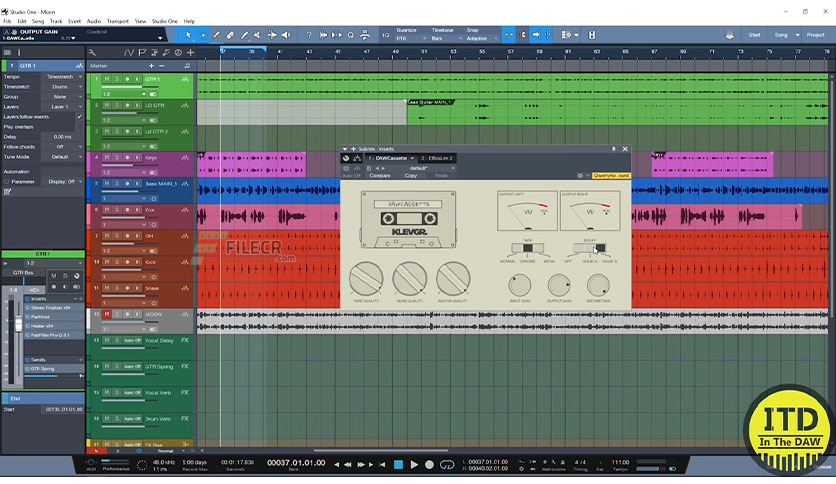This screenshot has width=836, height=484.
Task: Mute the Keys track
Action: point(107,157)
